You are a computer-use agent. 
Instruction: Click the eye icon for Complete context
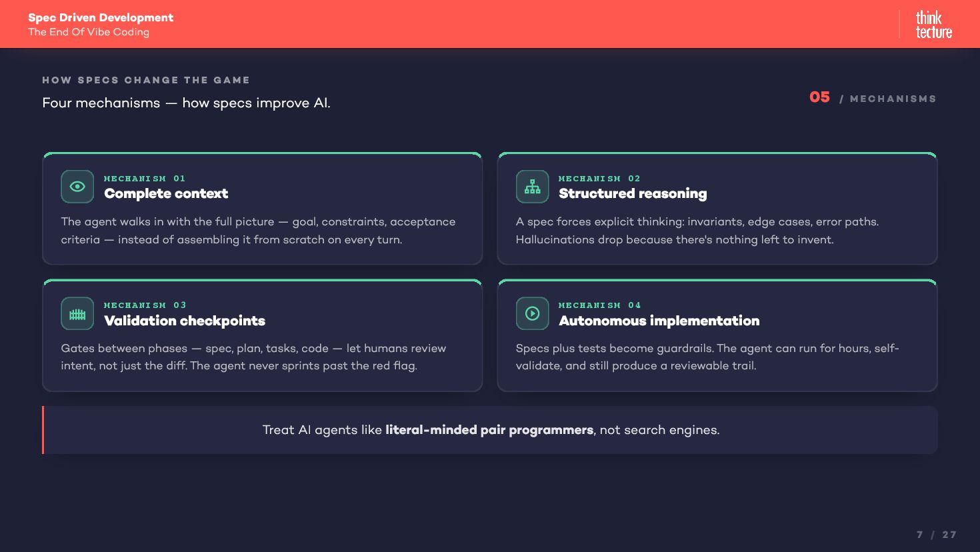pos(77,187)
